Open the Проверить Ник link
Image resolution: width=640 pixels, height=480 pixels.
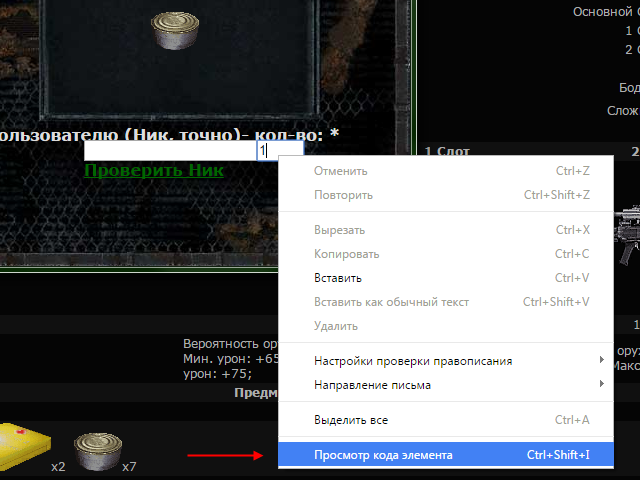pos(154,170)
